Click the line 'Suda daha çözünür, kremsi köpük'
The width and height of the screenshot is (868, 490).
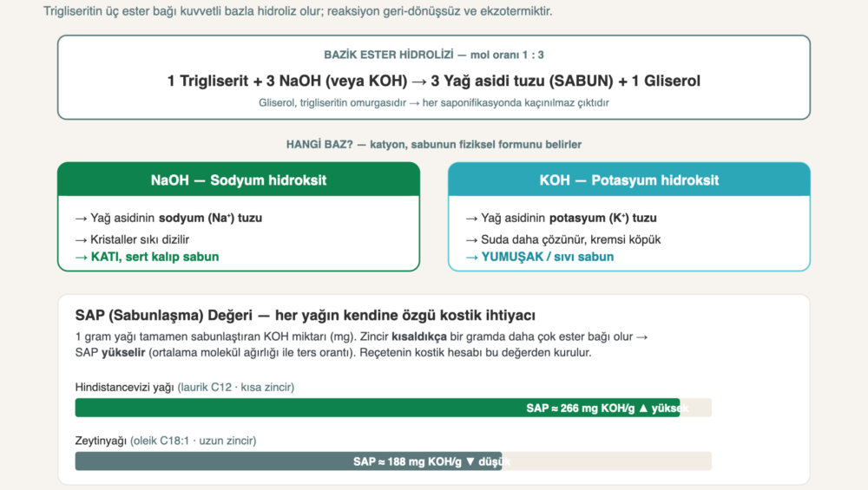coord(563,239)
